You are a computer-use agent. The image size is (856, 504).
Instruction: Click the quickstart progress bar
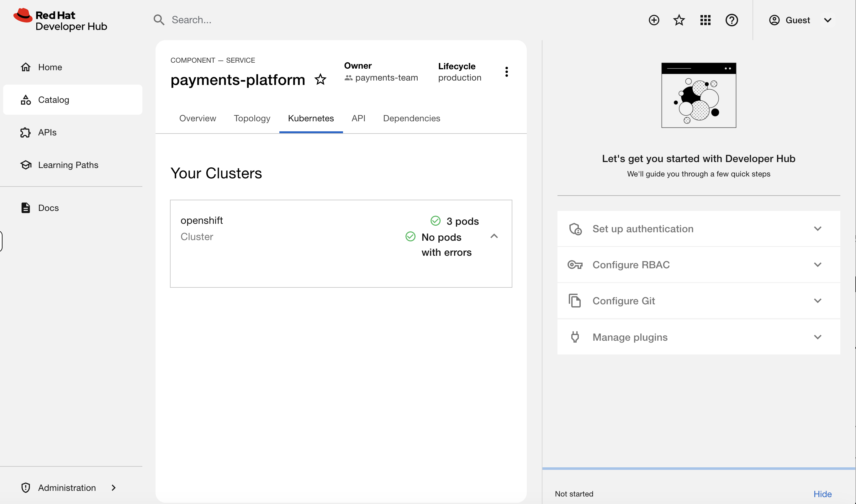699,469
